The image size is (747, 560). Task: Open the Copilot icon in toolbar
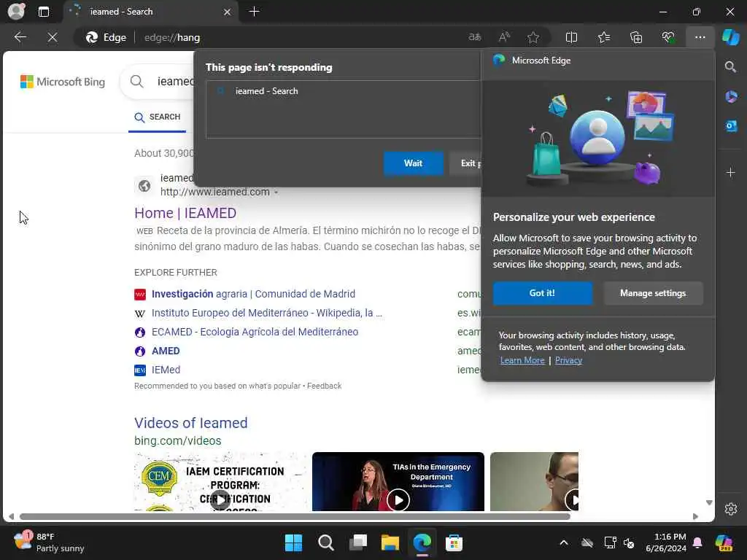730,37
